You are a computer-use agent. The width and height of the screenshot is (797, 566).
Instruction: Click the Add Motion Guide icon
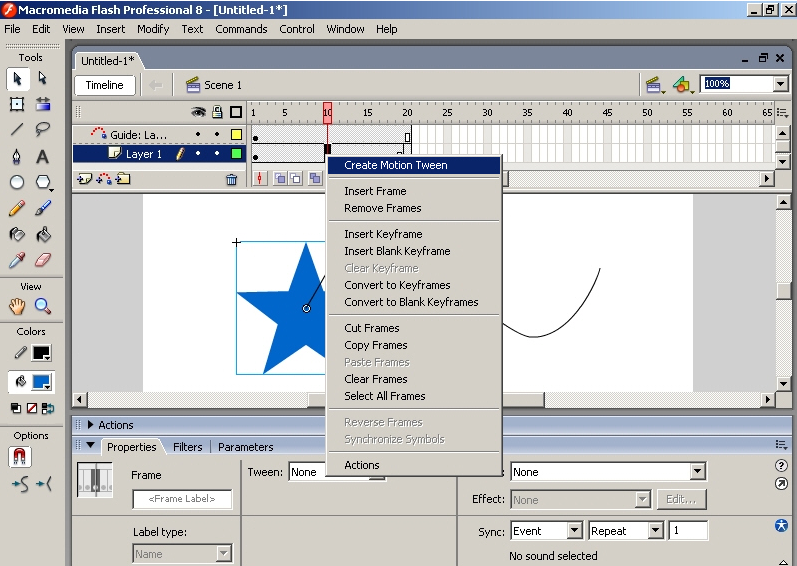[104, 179]
